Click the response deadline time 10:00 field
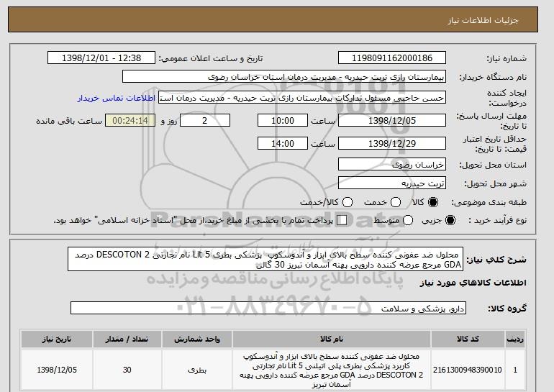The width and height of the screenshot is (554, 392). (x=283, y=120)
